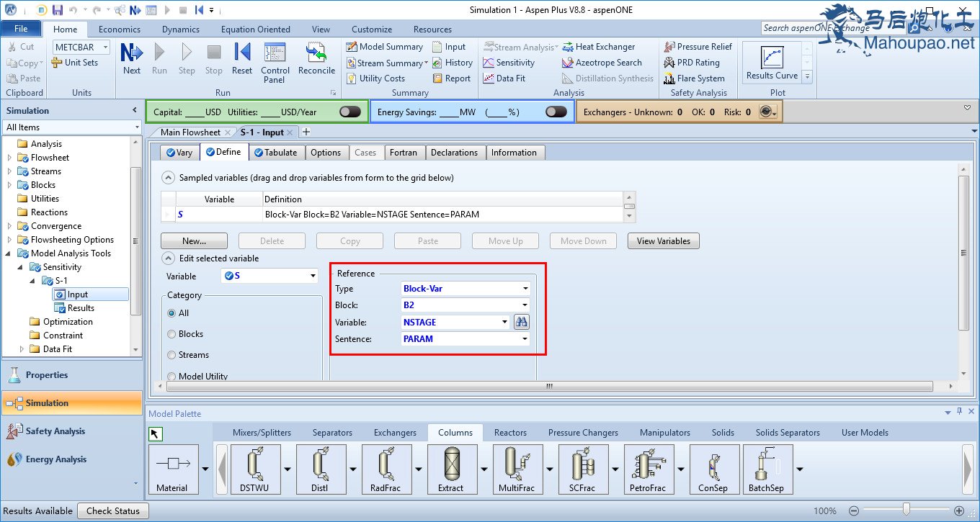Image resolution: width=980 pixels, height=522 pixels.
Task: Switch to the Options tab
Action: click(x=326, y=153)
